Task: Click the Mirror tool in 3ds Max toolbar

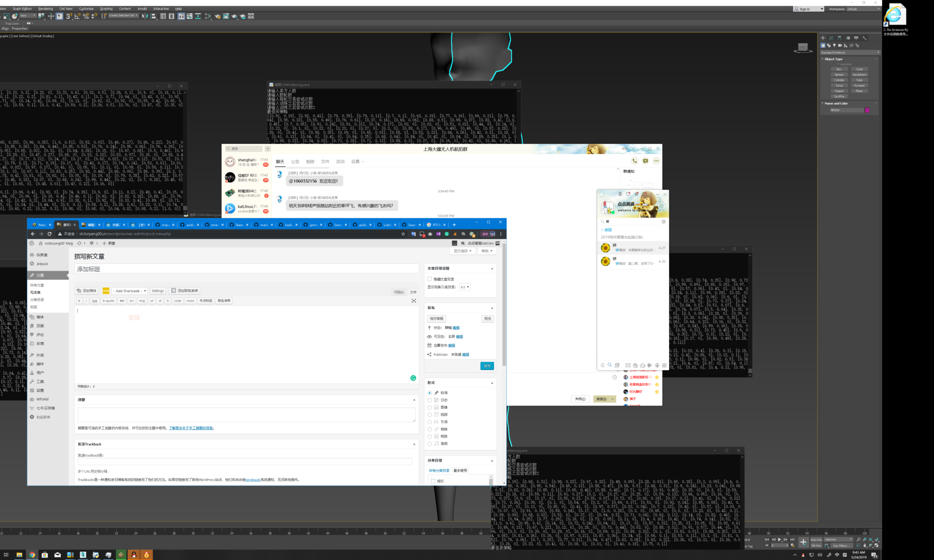Action: [145, 16]
